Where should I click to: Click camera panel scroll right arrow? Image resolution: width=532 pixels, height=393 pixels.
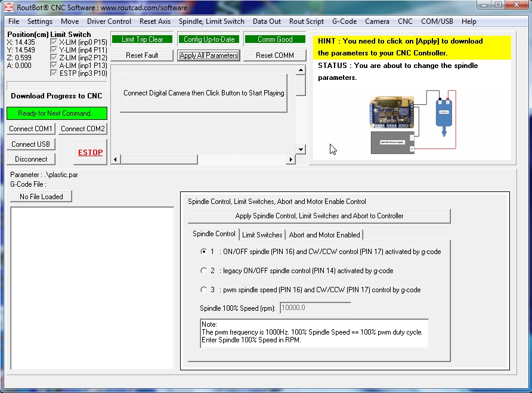pyautogui.click(x=290, y=159)
